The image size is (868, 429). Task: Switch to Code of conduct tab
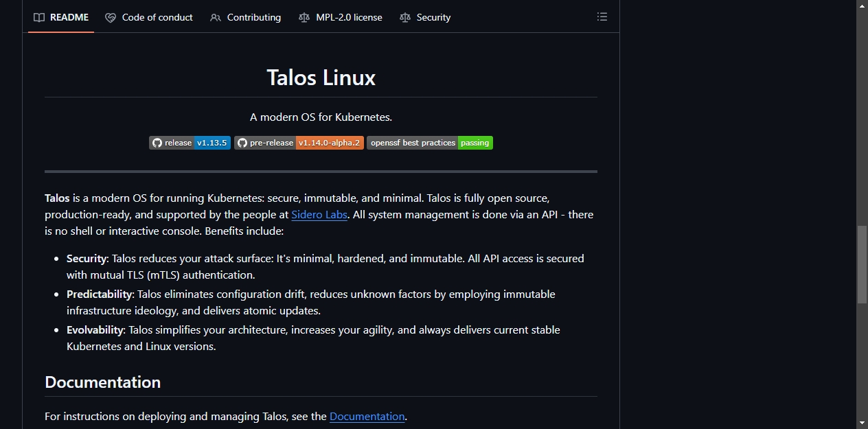[x=149, y=17]
